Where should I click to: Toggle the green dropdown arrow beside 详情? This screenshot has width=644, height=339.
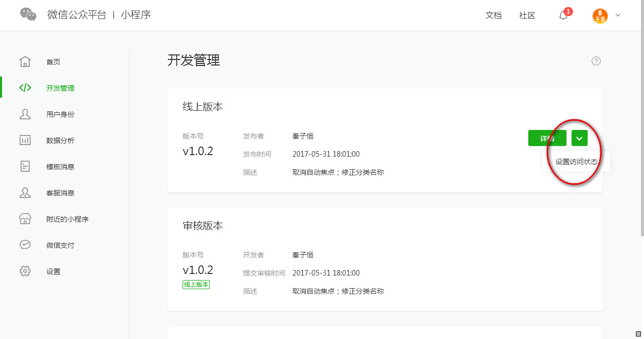[580, 138]
